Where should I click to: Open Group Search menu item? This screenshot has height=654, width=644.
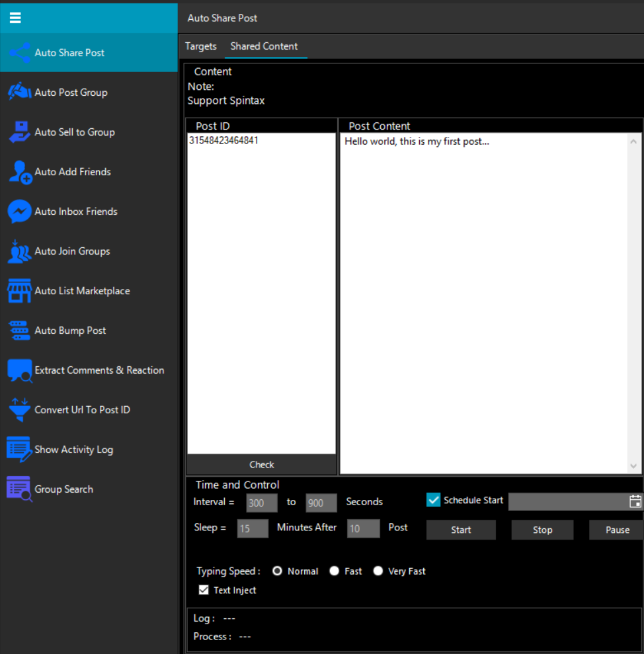click(x=89, y=489)
